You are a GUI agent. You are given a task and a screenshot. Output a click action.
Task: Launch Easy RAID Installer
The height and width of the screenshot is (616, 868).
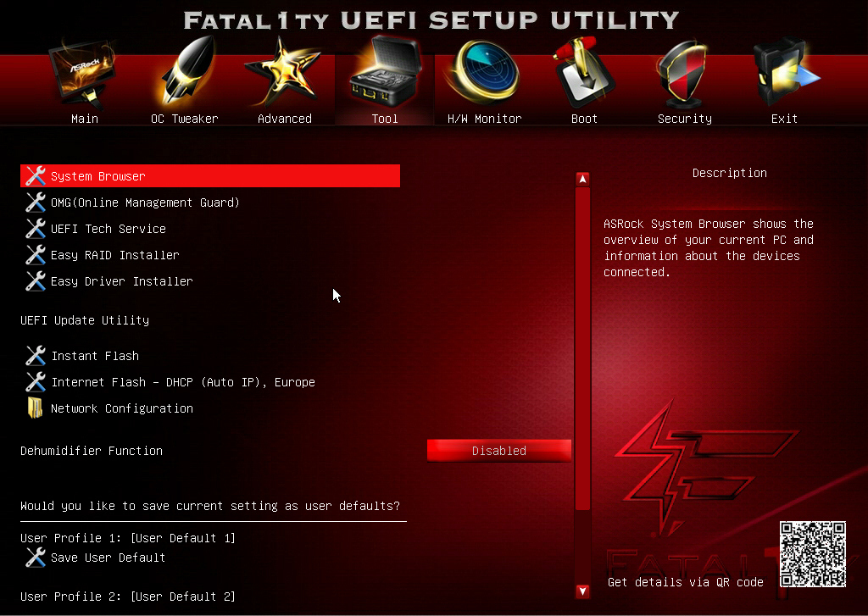tap(115, 255)
